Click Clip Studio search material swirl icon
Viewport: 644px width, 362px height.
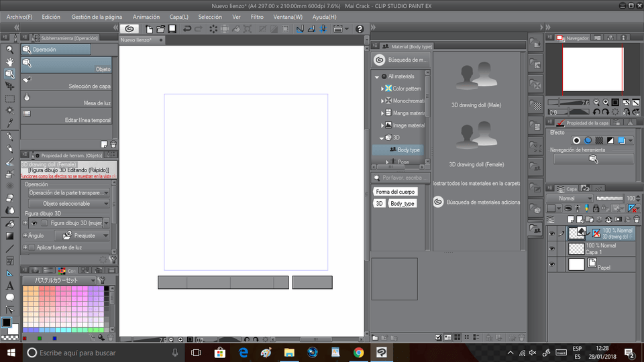click(x=380, y=60)
